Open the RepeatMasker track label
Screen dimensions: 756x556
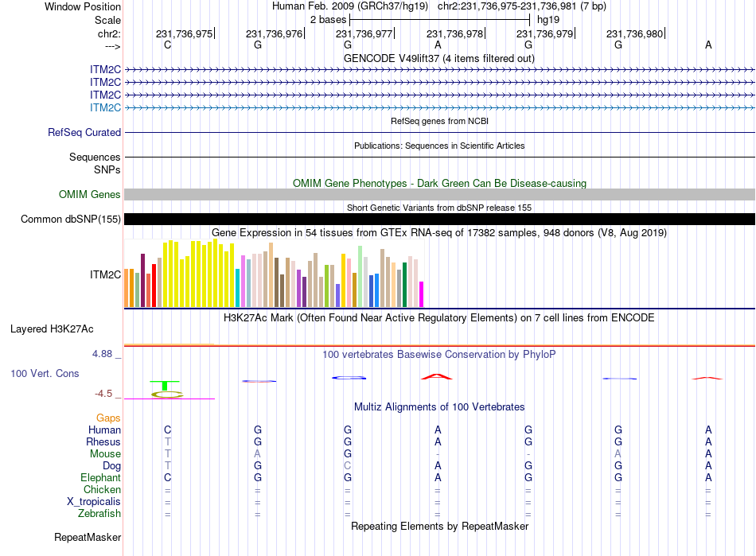point(88,538)
